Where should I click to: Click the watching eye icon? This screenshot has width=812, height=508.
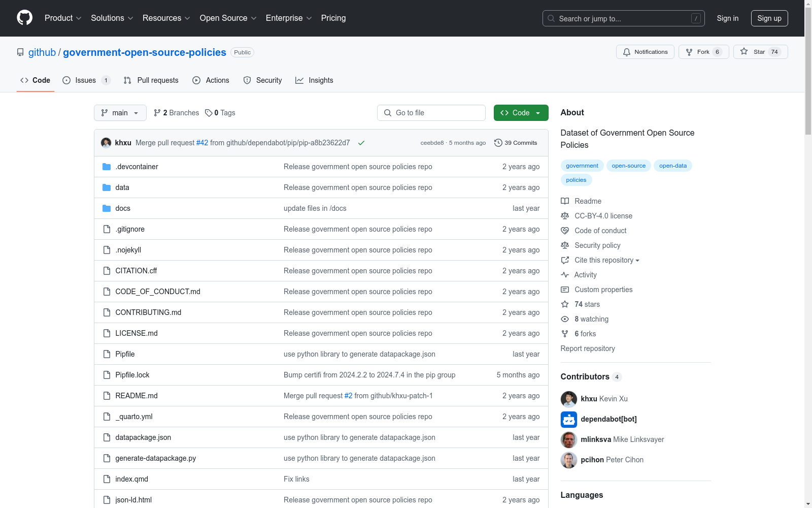tap(565, 319)
